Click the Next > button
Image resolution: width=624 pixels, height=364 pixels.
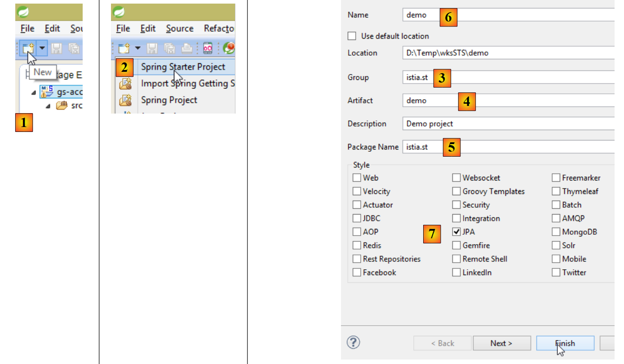(501, 343)
